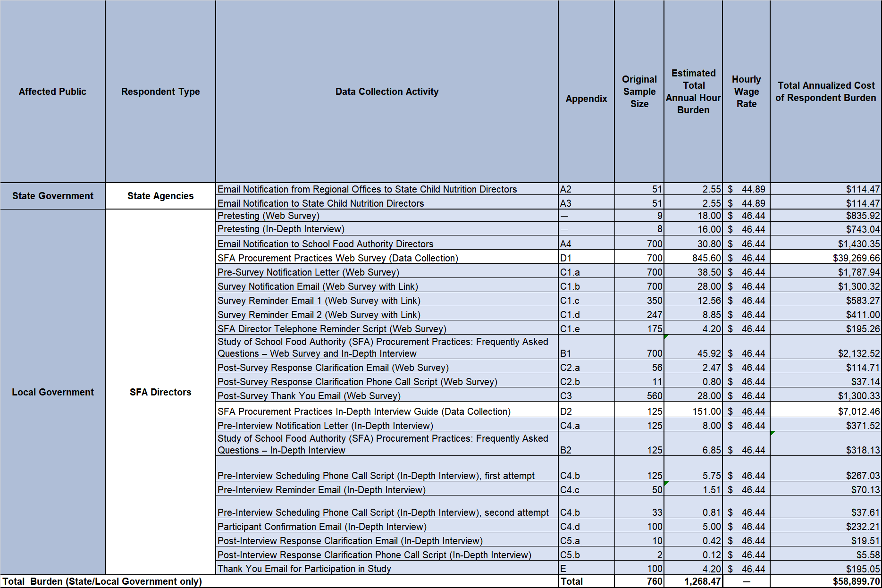The width and height of the screenshot is (882, 588).
Task: Click the bold 'Total' label cell
Action: point(586,581)
